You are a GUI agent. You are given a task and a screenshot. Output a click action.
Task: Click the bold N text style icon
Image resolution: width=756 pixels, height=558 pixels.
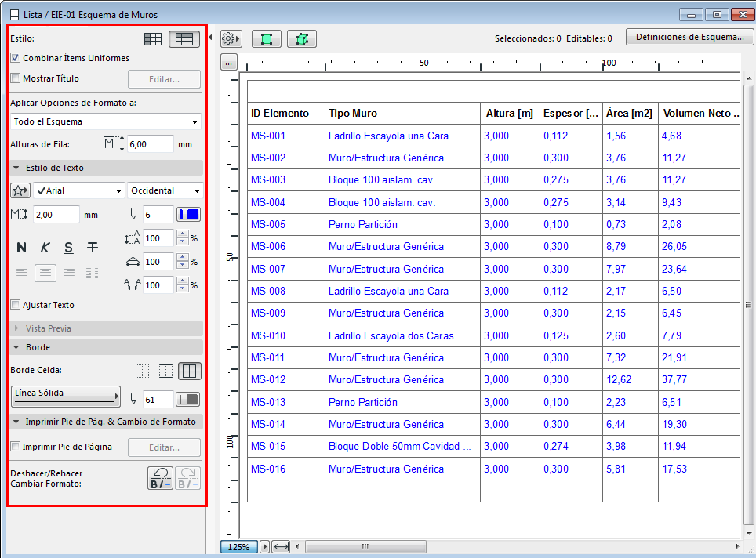click(22, 248)
